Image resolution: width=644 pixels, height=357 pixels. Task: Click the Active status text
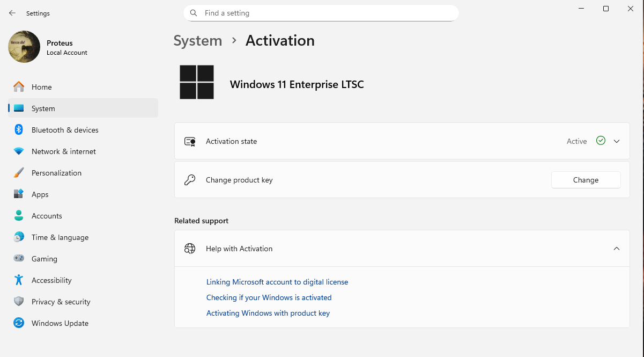[576, 141]
